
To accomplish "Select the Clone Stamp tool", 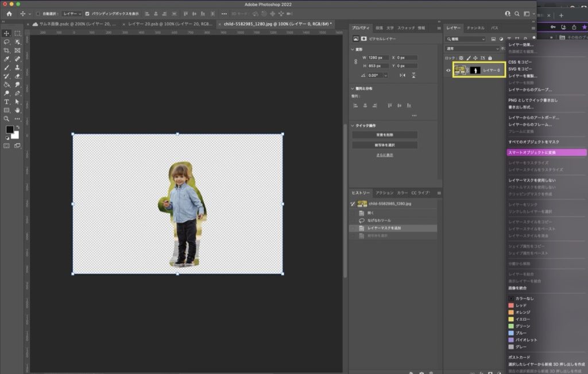I will coord(17,68).
